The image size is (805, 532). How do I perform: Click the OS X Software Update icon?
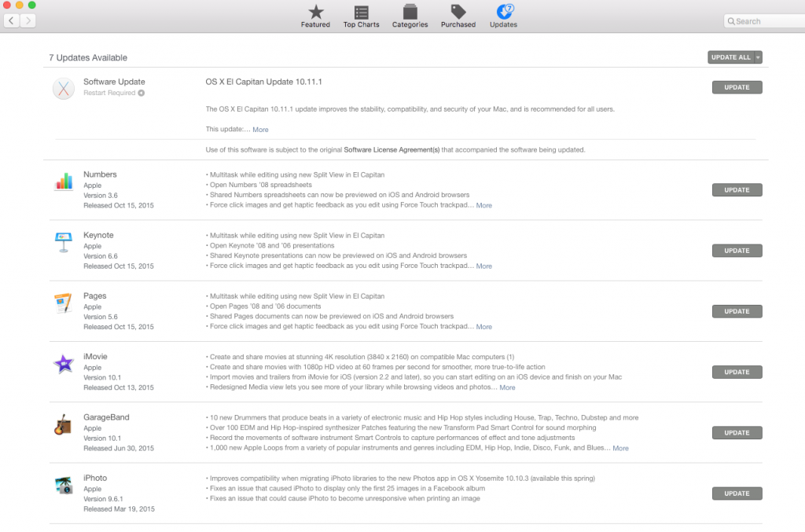pos(64,89)
